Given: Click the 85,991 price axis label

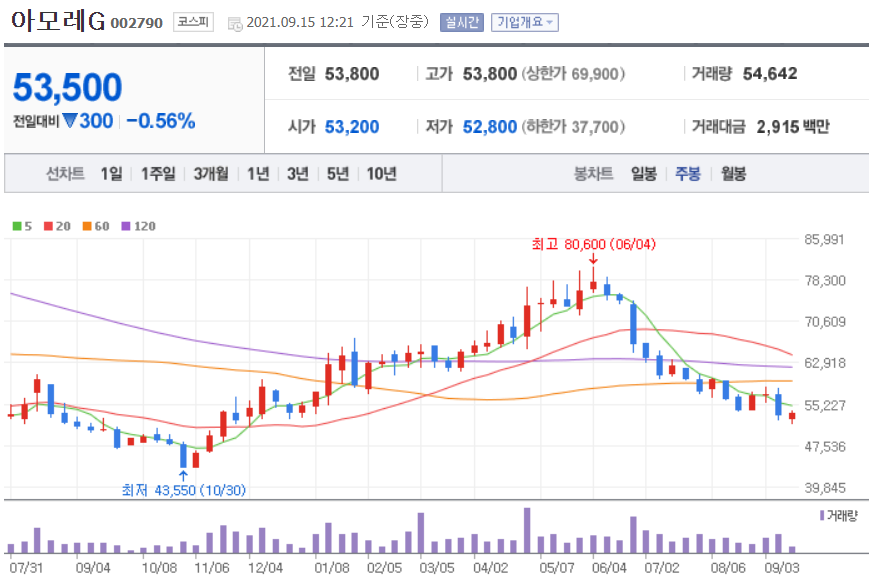Looking at the screenshot, I should pos(825,239).
